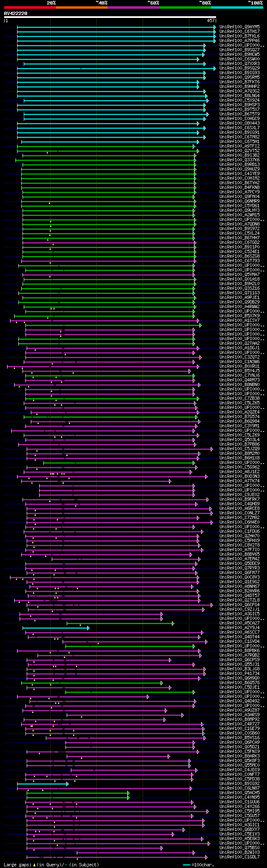Select the UniRef100_C6SW00 label

(x=239, y=59)
